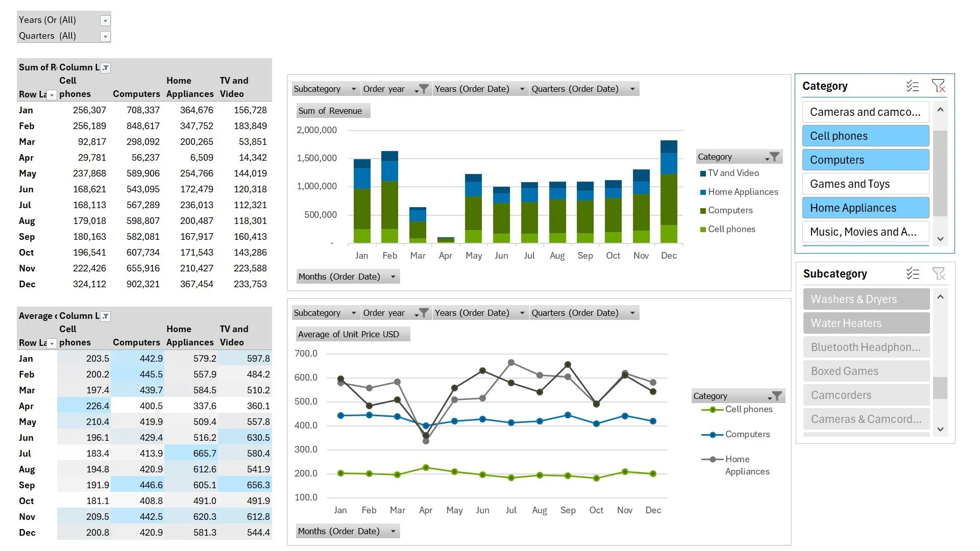Clear filter icon in Category slicer
This screenshot has width=980, height=551.
coord(938,86)
